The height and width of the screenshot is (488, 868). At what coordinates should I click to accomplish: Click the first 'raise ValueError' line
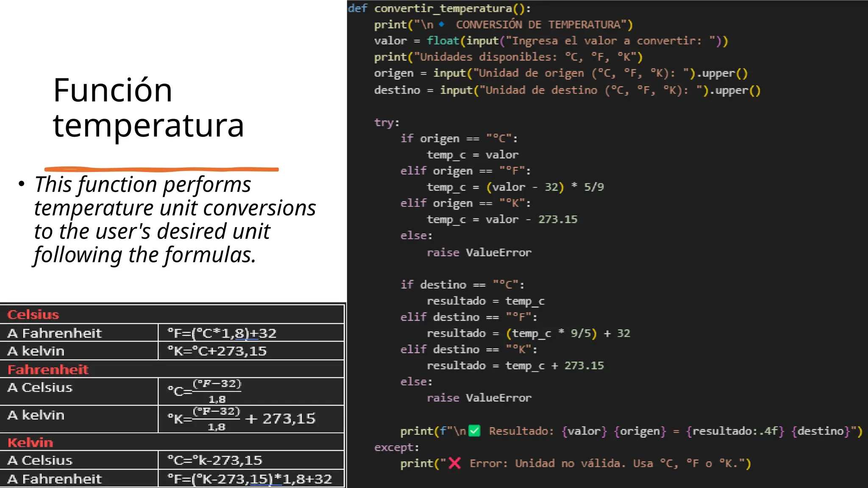click(x=479, y=252)
